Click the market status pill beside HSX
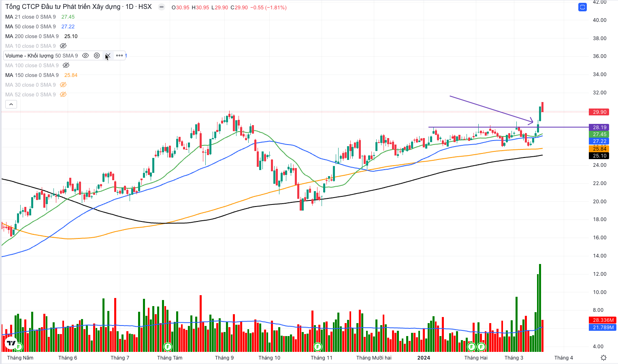The height and width of the screenshot is (364, 618). (162, 7)
